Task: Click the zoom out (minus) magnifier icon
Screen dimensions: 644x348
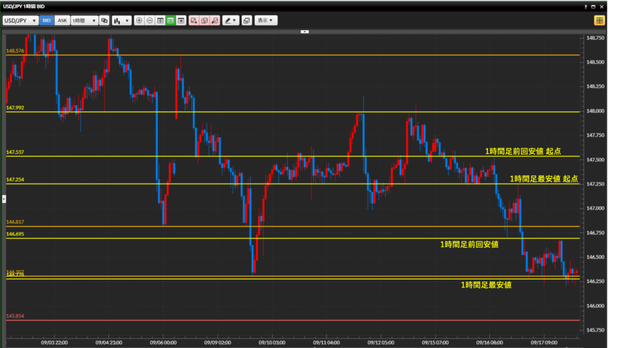Action: click(150, 20)
